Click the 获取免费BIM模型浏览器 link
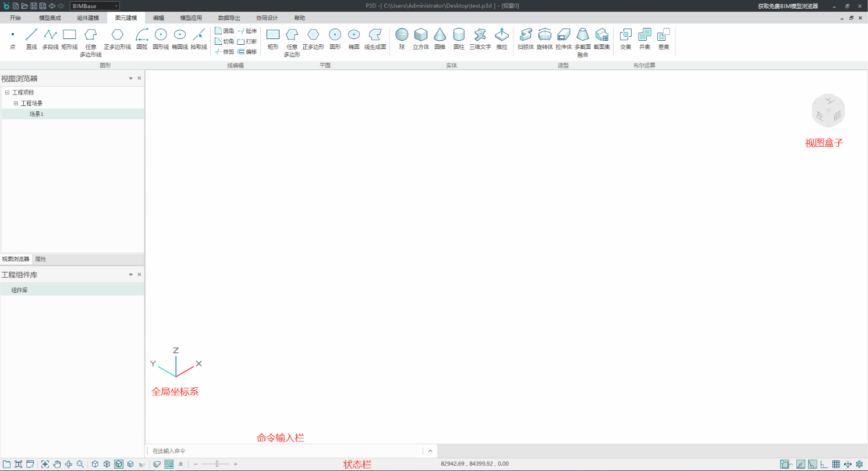This screenshot has height=471, width=868. [x=787, y=6]
